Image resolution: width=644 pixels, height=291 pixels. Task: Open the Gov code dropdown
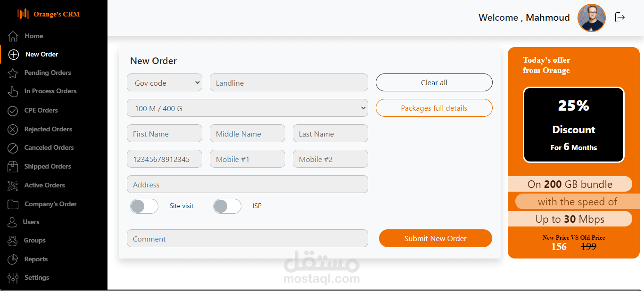(165, 82)
